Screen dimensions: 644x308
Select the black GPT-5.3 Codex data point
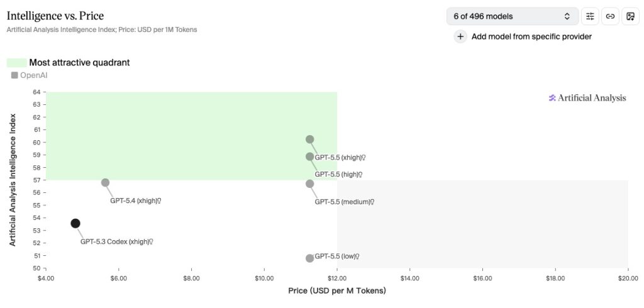click(75, 223)
